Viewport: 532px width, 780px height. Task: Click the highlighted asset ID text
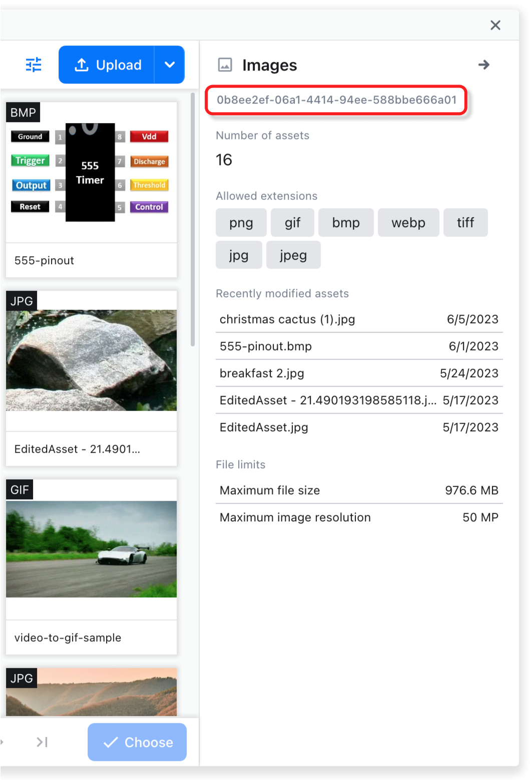[336, 100]
